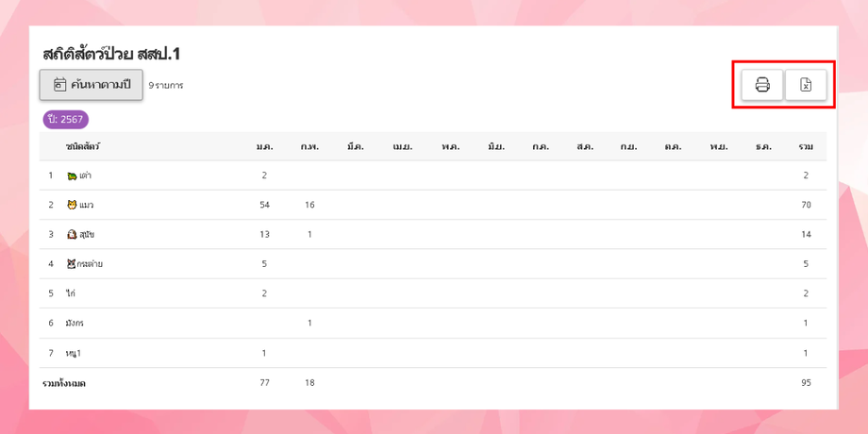The image size is (868, 434).
Task: Click the January value 54 for แมว
Action: [264, 205]
